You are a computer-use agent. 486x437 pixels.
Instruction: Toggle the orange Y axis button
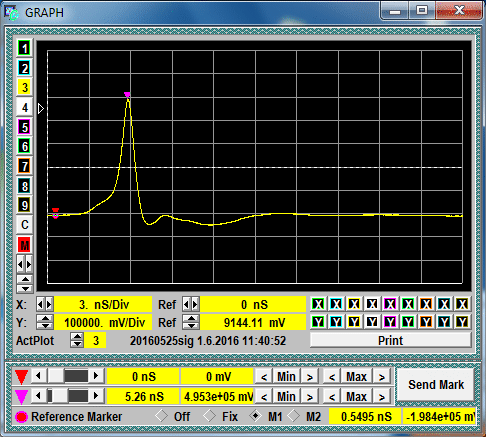point(426,322)
